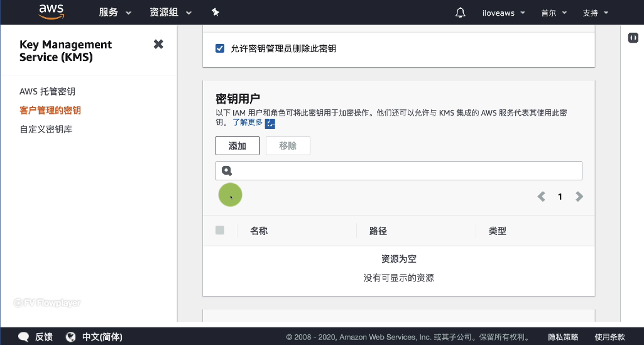The image size is (644, 345).
Task: Open the 资源组 resource groups menu
Action: coord(170,13)
